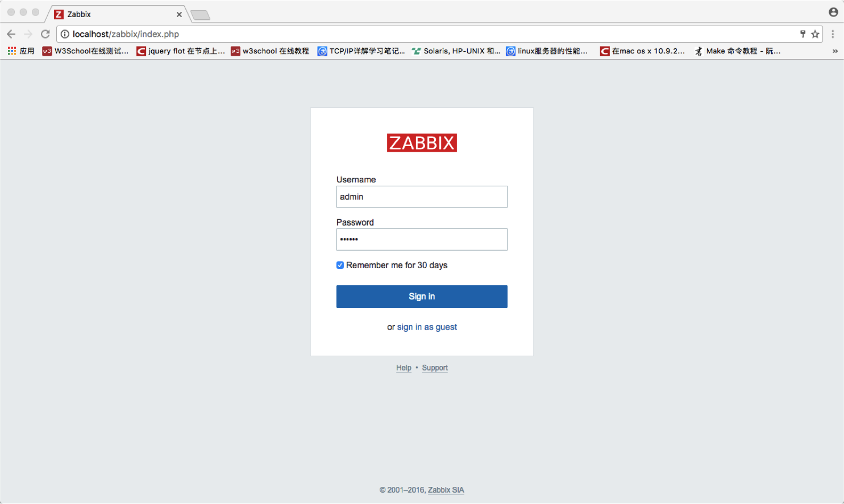Open a new tab
Image resolution: width=844 pixels, height=504 pixels.
click(200, 15)
